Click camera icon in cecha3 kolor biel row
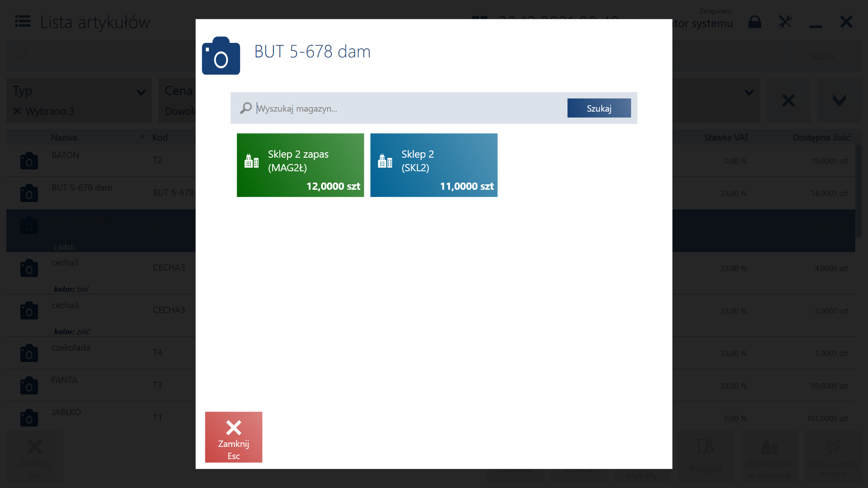 [29, 268]
